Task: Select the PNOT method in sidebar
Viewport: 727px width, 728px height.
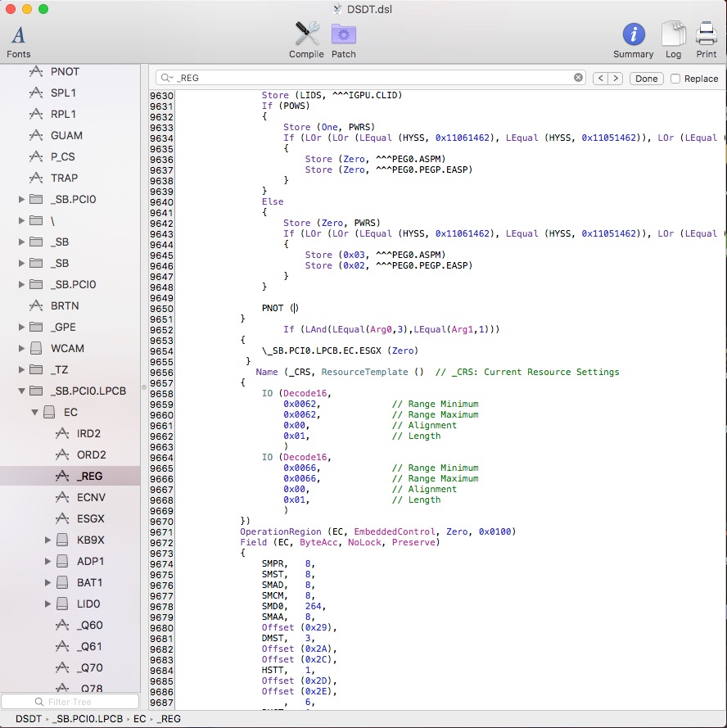Action: point(65,71)
